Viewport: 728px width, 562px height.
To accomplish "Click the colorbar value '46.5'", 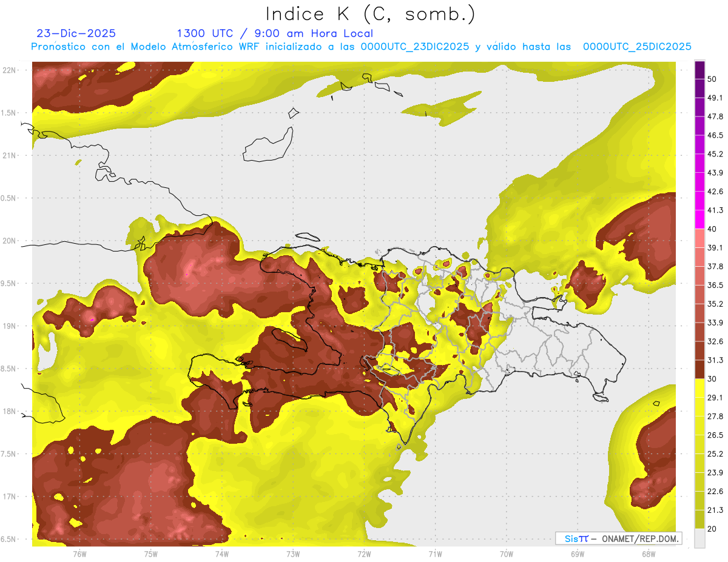I will click(x=715, y=135).
